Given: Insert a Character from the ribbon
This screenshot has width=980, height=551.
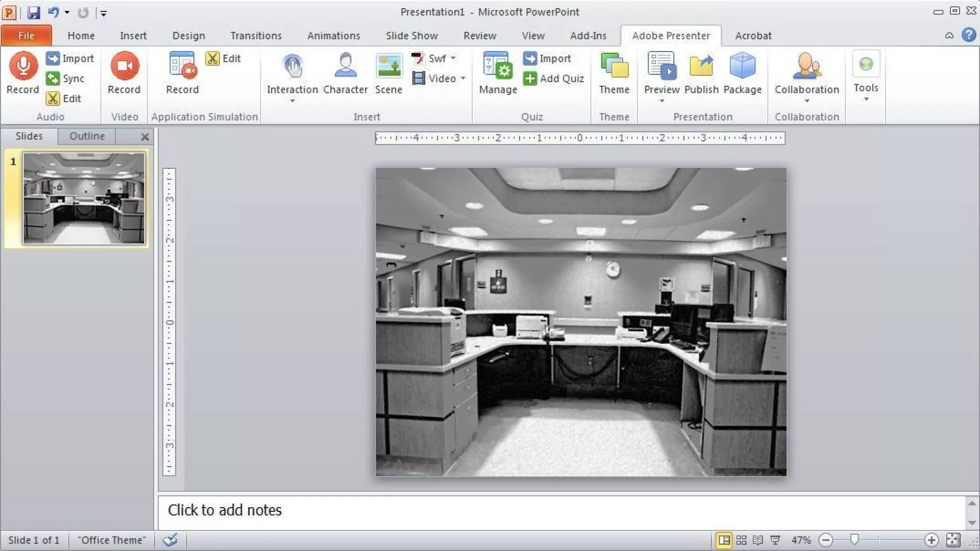Looking at the screenshot, I should click(x=346, y=66).
